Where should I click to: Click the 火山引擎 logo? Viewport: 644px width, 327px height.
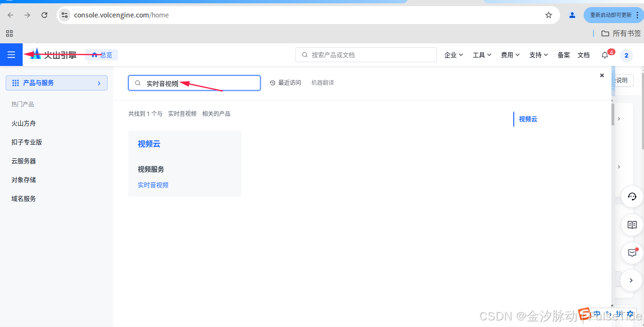53,55
